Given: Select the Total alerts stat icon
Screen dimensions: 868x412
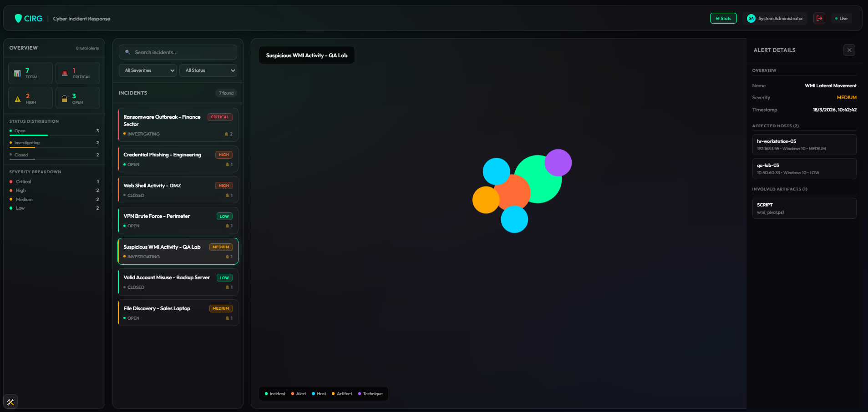Looking at the screenshot, I should 17,73.
